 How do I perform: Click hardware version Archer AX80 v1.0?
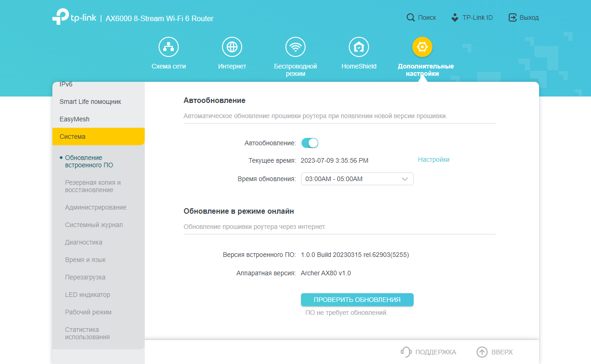click(x=326, y=273)
